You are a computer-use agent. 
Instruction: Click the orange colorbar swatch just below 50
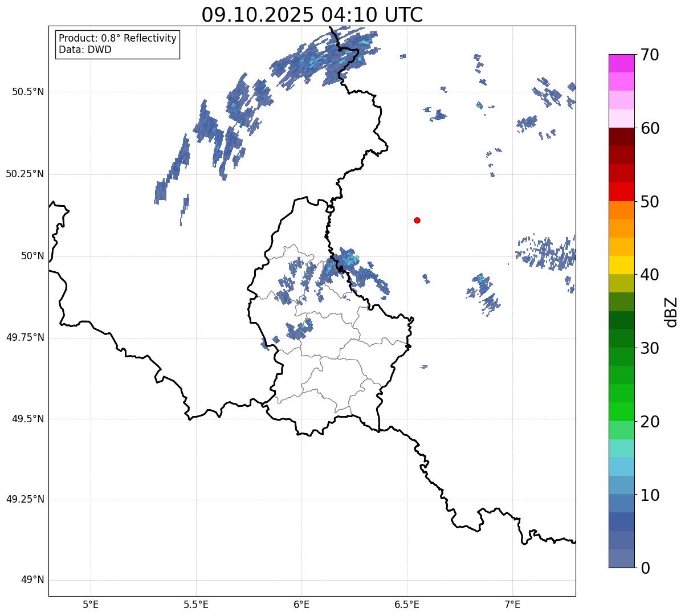[621, 210]
